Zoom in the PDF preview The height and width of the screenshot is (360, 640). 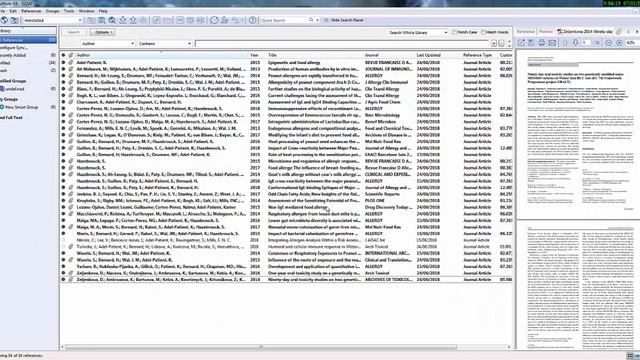click(619, 42)
